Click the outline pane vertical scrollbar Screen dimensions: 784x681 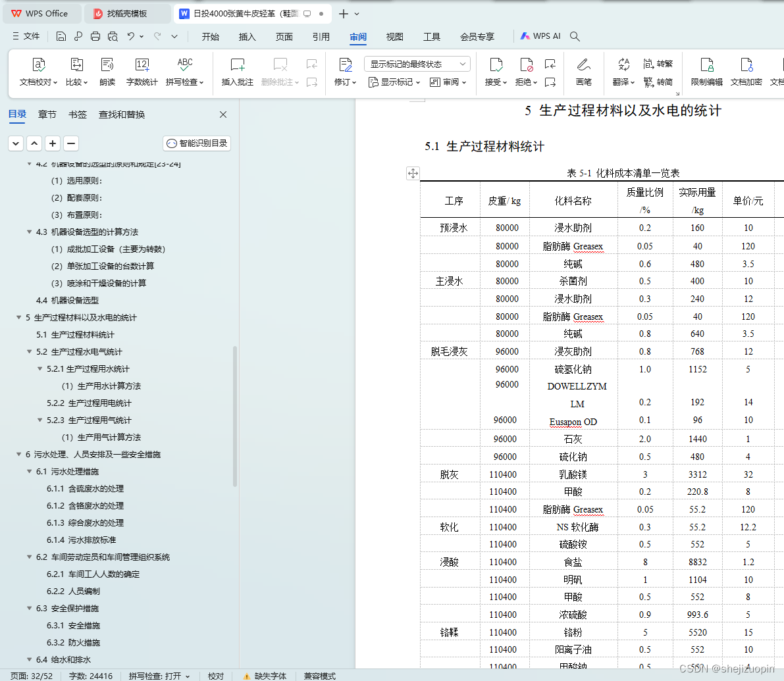coord(234,416)
